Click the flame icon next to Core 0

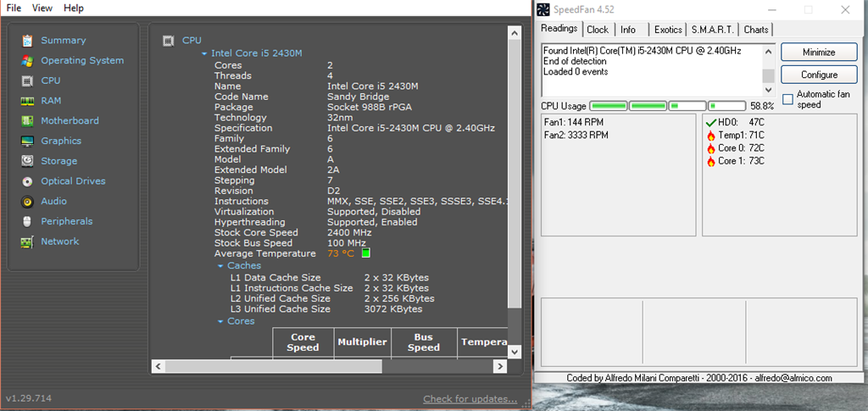pyautogui.click(x=711, y=148)
